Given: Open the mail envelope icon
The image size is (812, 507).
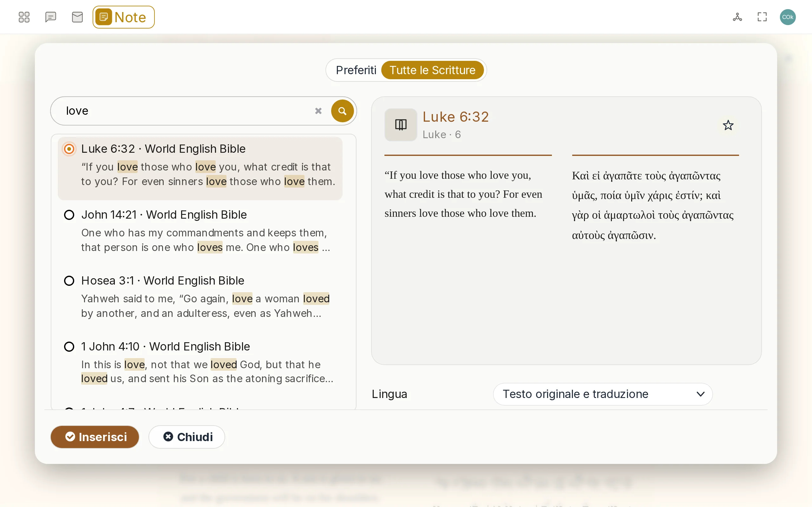Looking at the screenshot, I should click(x=77, y=17).
